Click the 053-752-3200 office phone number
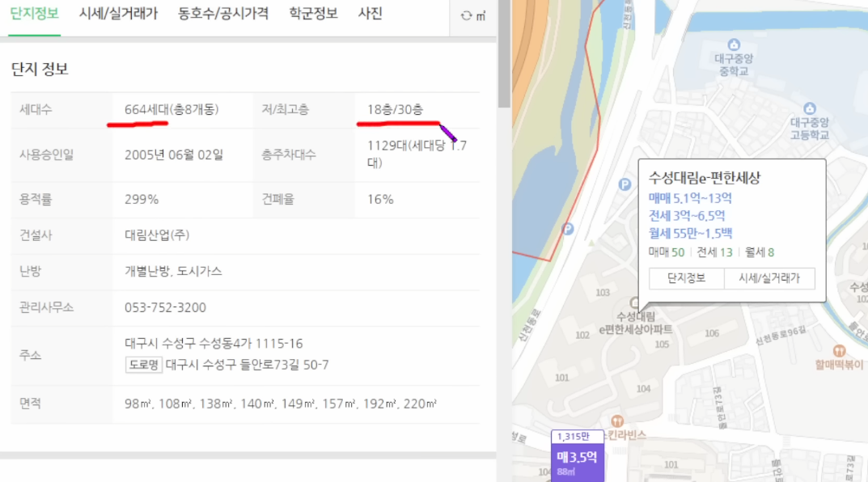This screenshot has width=868, height=482. pos(165,307)
